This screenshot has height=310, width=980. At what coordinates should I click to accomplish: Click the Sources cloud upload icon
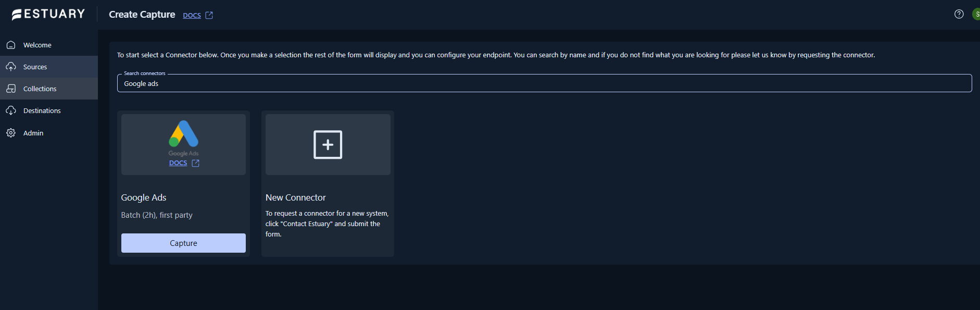pyautogui.click(x=11, y=67)
